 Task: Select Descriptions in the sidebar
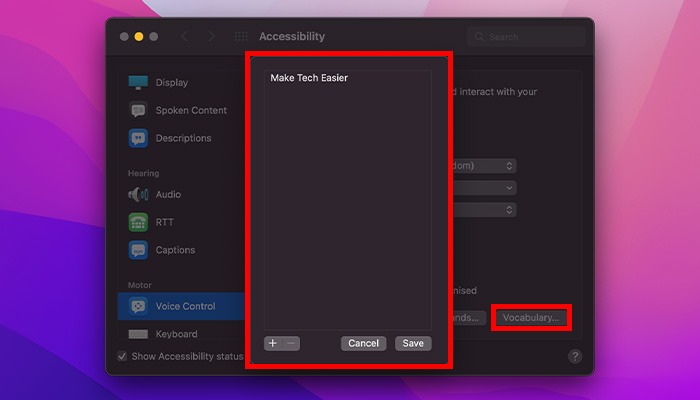click(x=181, y=138)
